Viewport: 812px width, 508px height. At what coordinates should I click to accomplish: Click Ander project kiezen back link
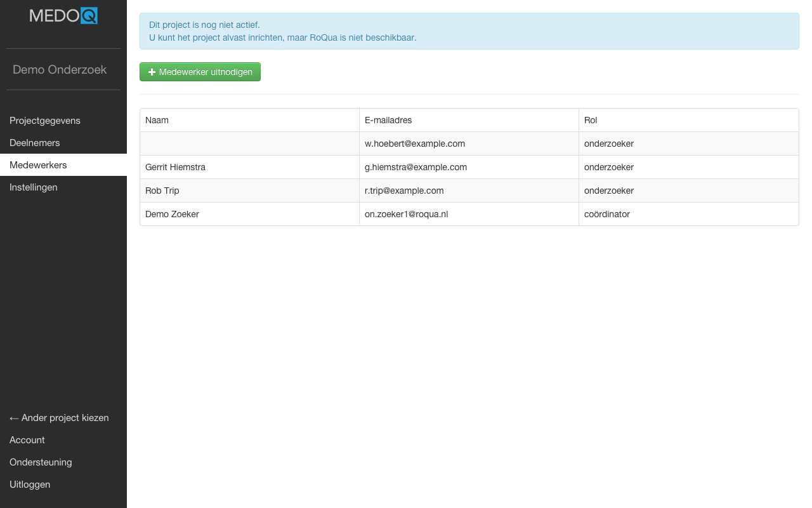[59, 418]
